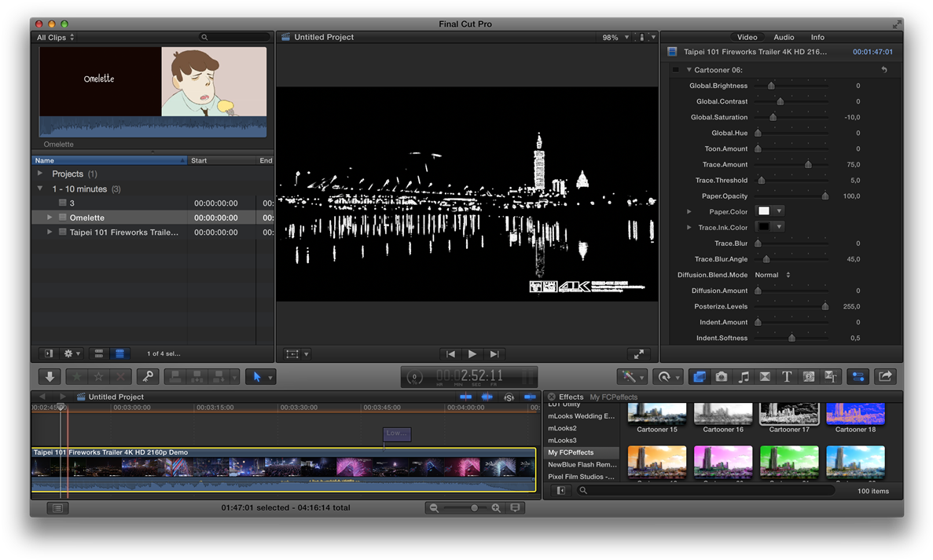Open the Music and Sound browser
This screenshot has height=560, width=933.
(x=744, y=376)
